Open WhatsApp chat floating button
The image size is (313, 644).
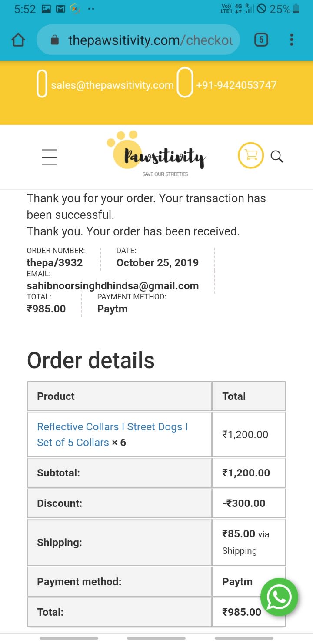[279, 597]
